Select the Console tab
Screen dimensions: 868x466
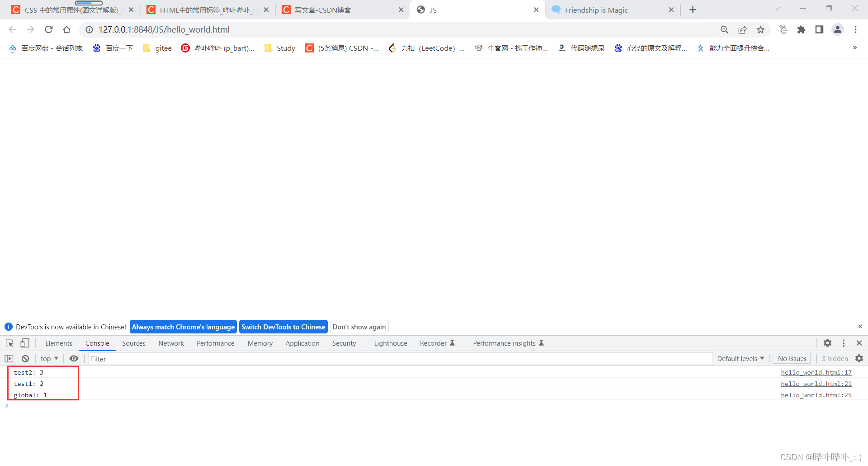tap(97, 343)
